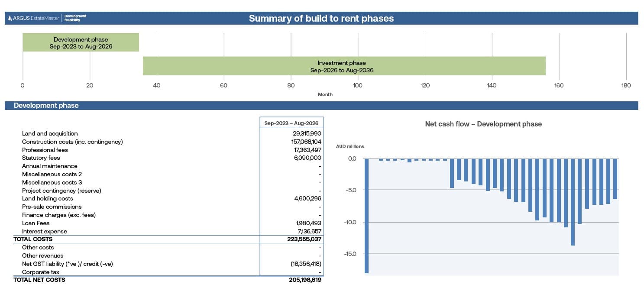Click the Month axis label under timeline
644x291 pixels.
pyautogui.click(x=325, y=94)
